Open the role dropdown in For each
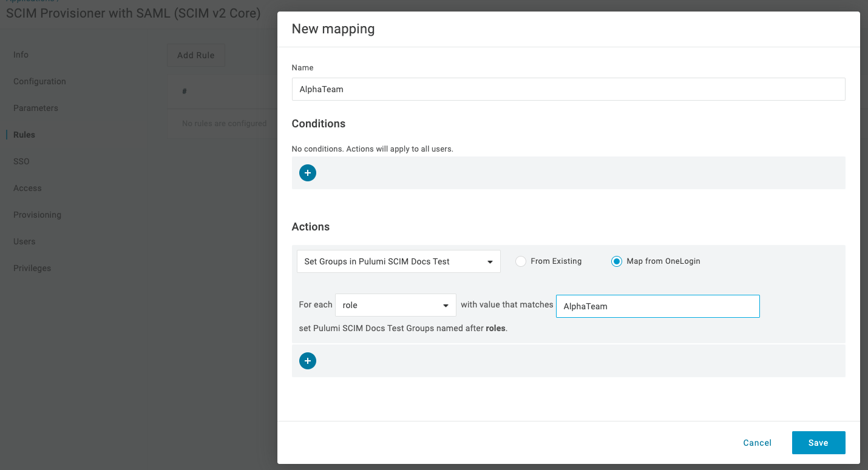 (x=396, y=305)
